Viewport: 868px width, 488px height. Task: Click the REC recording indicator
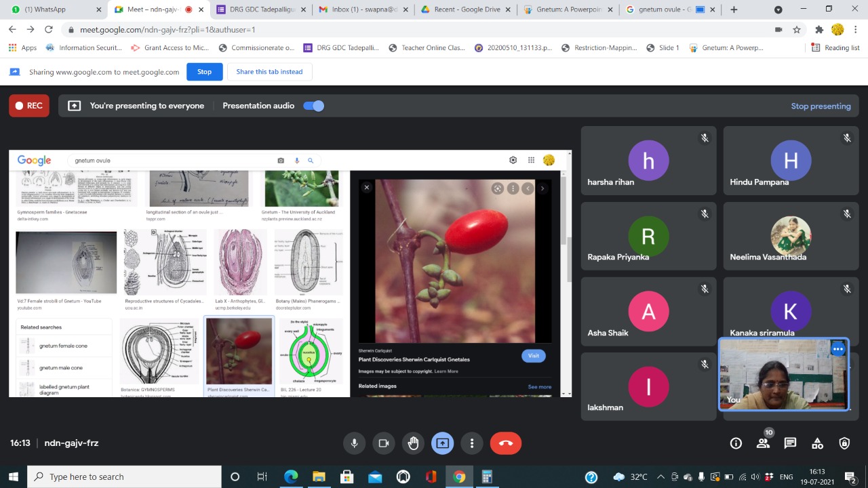(x=29, y=106)
